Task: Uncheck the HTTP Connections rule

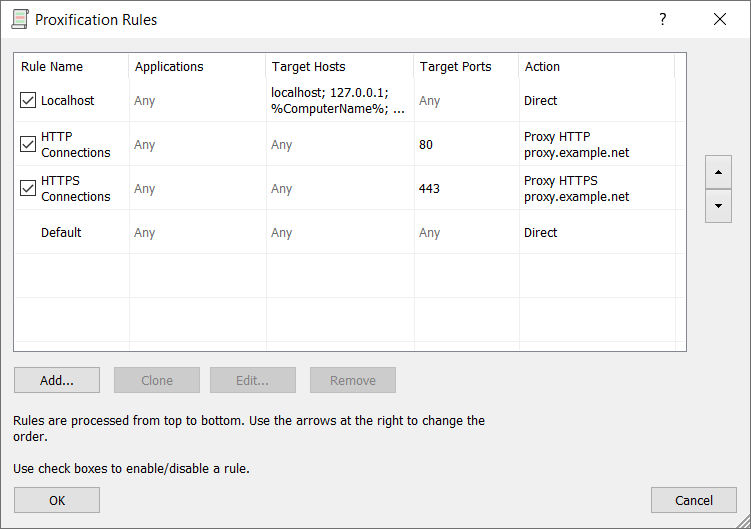Action: [28, 144]
